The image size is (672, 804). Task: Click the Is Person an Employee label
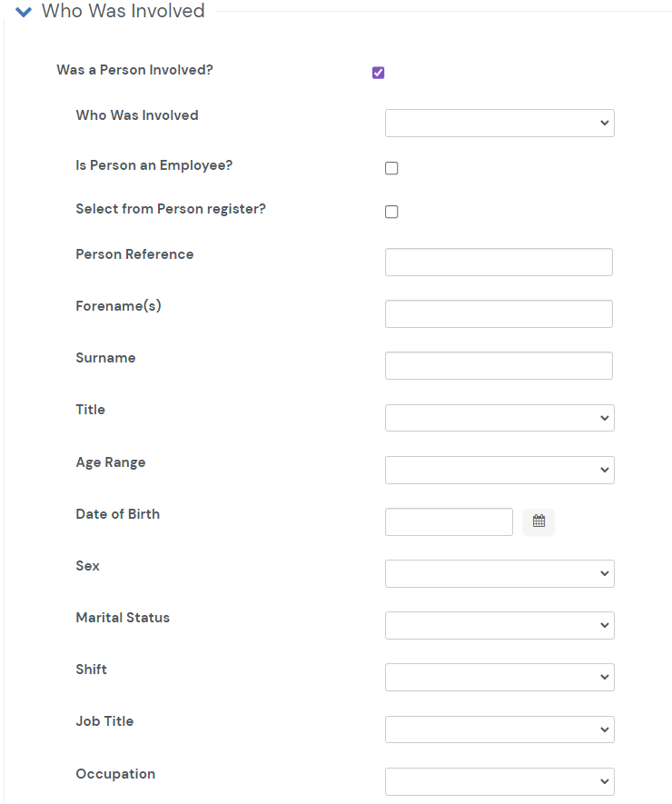pos(153,166)
